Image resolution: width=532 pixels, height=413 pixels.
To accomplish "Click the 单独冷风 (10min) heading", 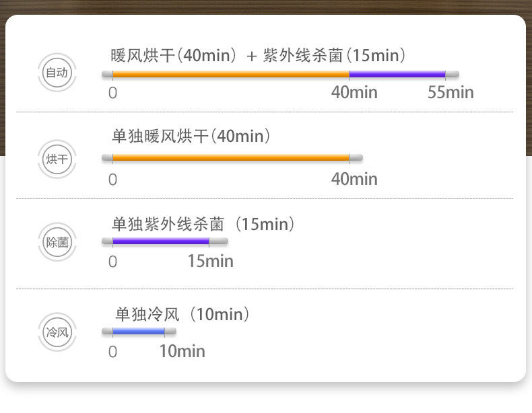I will pos(182,314).
